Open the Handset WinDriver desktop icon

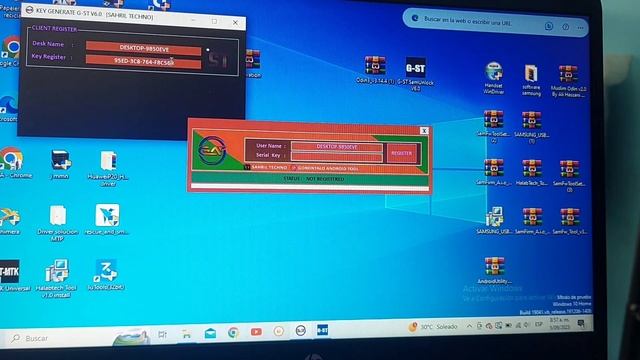coord(493,78)
